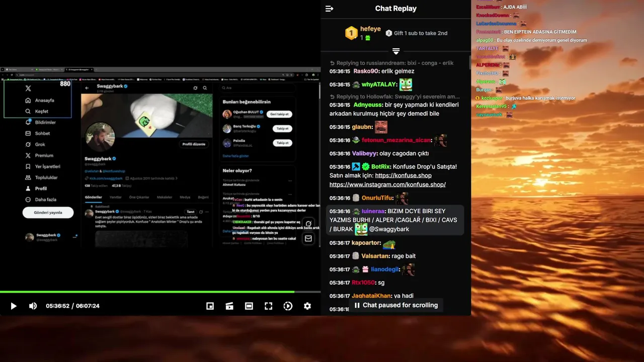Viewport: 644px width, 362px height.
Task: Open Bildirimler notifications in streamed X sidebar
Action: tap(41, 122)
